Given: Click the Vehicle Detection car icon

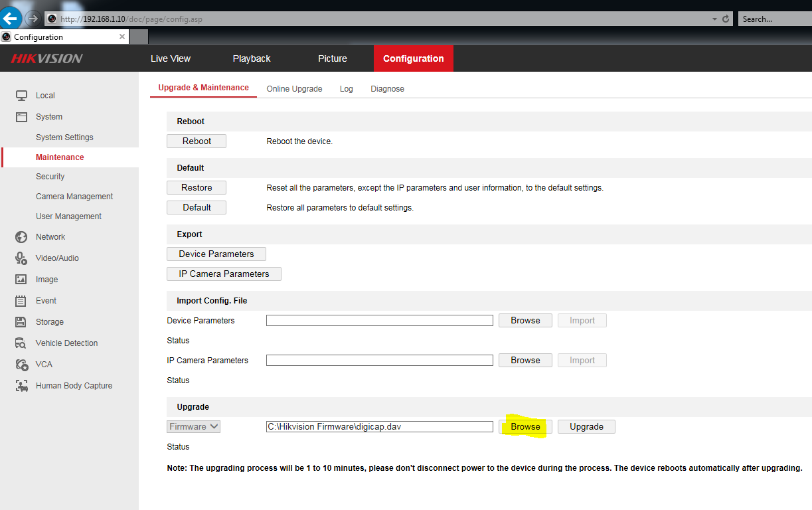Looking at the screenshot, I should click(x=21, y=343).
